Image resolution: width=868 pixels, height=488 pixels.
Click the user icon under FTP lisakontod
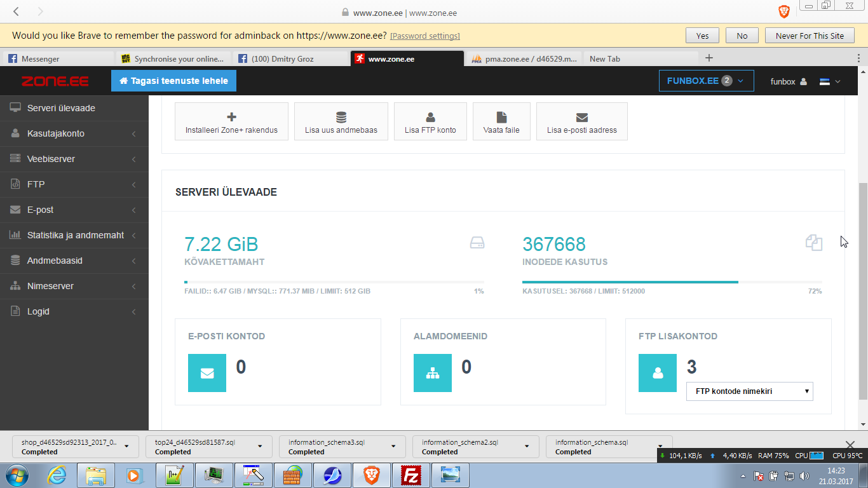(x=658, y=373)
